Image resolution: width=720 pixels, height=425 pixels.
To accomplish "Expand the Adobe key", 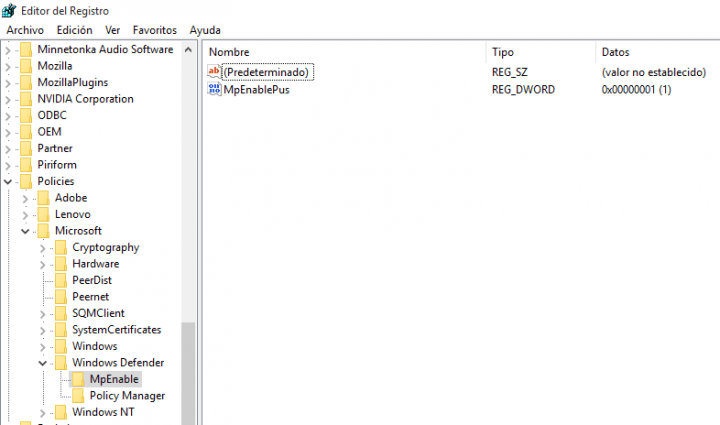I will point(25,198).
